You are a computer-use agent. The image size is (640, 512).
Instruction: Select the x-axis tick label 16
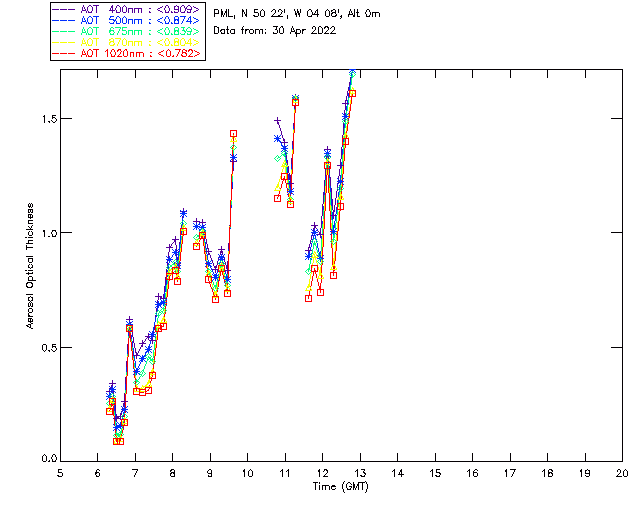point(472,474)
